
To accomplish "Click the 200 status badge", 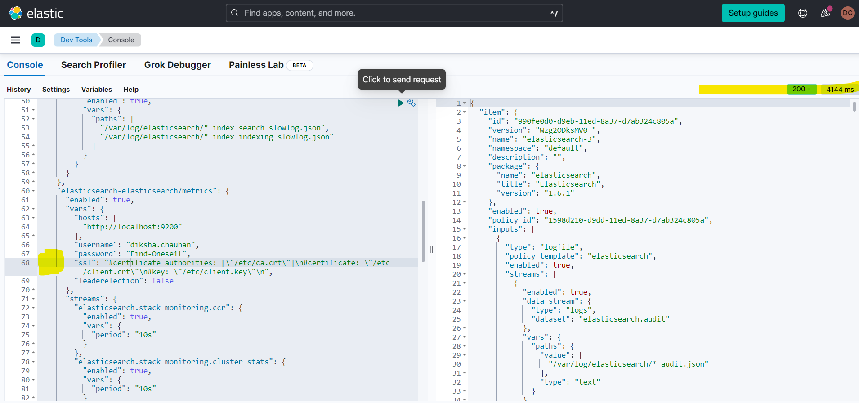I will 802,89.
